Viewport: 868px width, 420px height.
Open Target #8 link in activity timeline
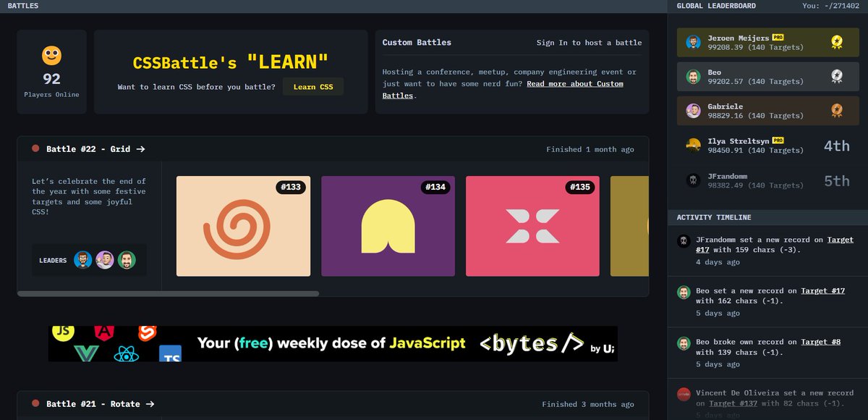820,342
